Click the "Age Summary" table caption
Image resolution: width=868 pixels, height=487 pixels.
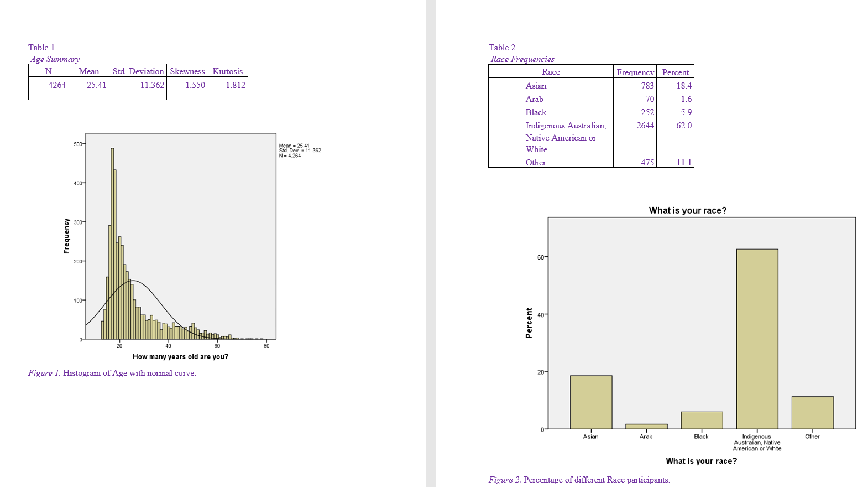pos(55,59)
